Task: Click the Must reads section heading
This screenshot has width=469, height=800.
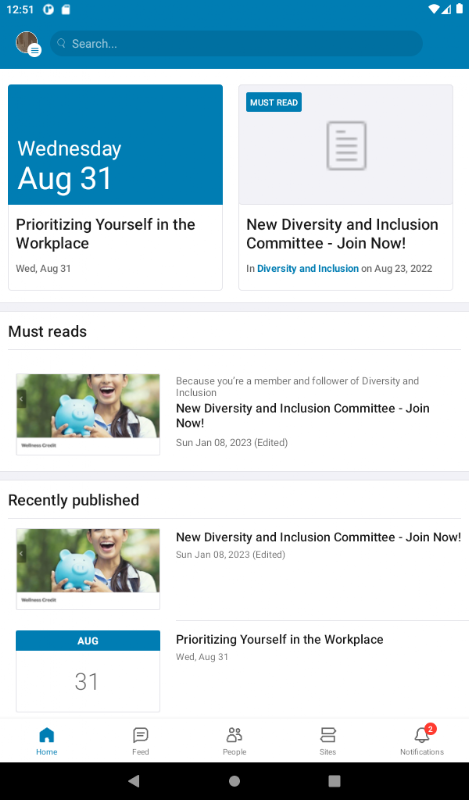Action: (x=47, y=332)
